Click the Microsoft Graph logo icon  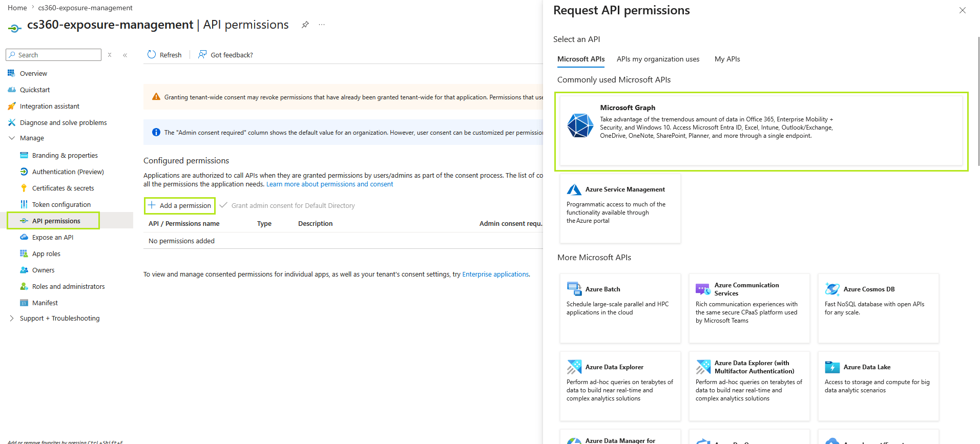pos(580,125)
